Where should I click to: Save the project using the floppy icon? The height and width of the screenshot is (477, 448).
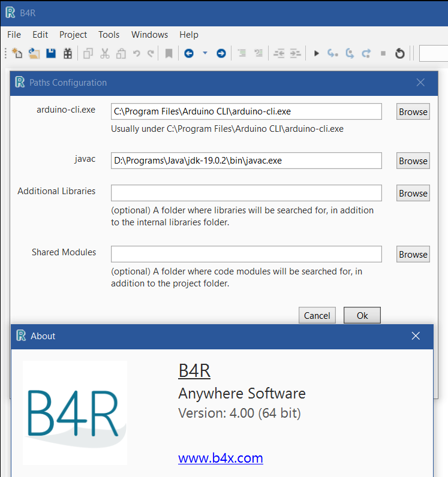(x=51, y=53)
